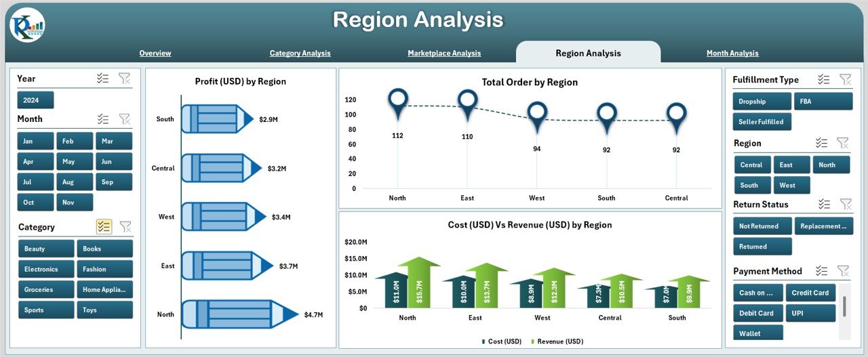
Task: Click the clear filter icon for Month slicer
Action: click(125, 119)
